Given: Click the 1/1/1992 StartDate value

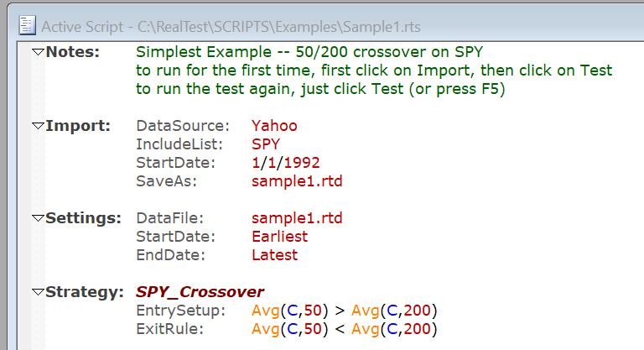Looking at the screenshot, I should pos(285,163).
